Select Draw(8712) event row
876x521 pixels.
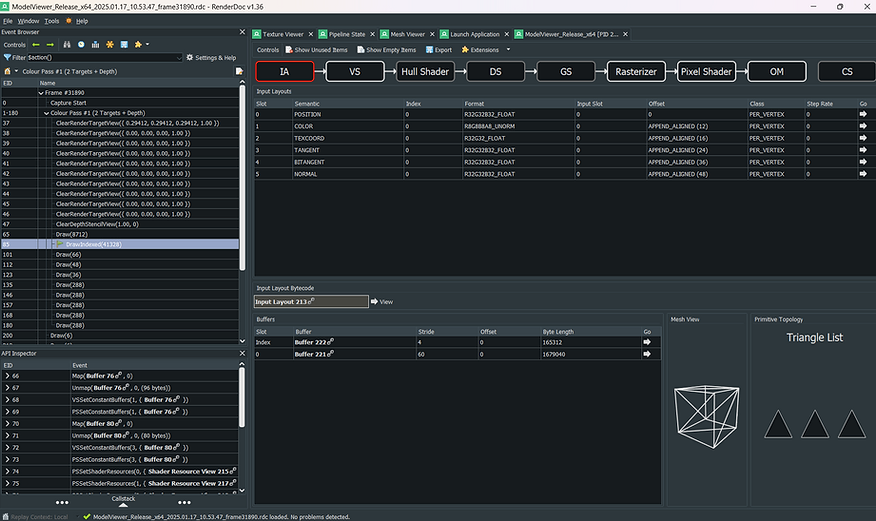(120, 235)
